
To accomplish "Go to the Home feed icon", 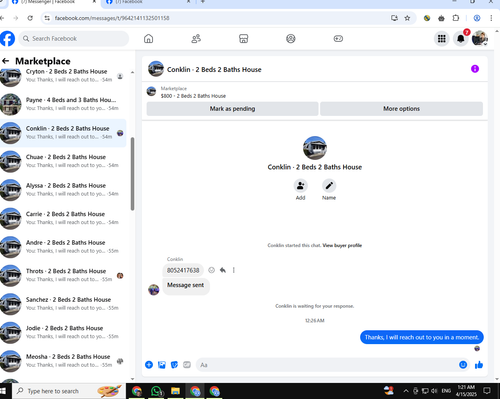I will (148, 39).
